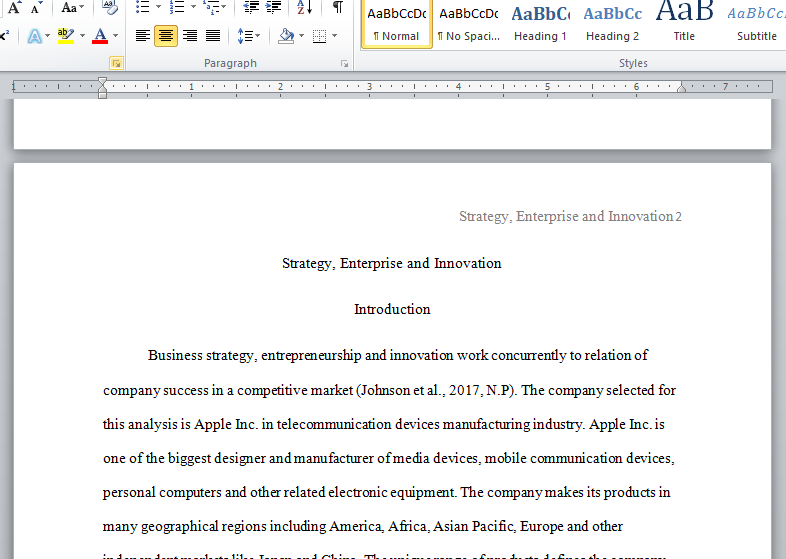Click the header text 'Strategy, Enterprise and Innovation 2'
Screen dimensions: 786x559
[570, 217]
